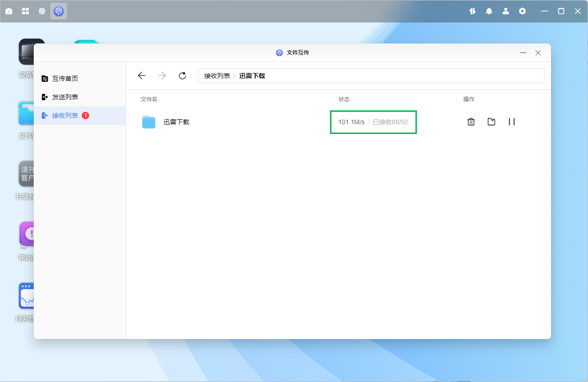Click the 任务管理 desktop icon
This screenshot has width=588, height=382.
tap(26, 296)
